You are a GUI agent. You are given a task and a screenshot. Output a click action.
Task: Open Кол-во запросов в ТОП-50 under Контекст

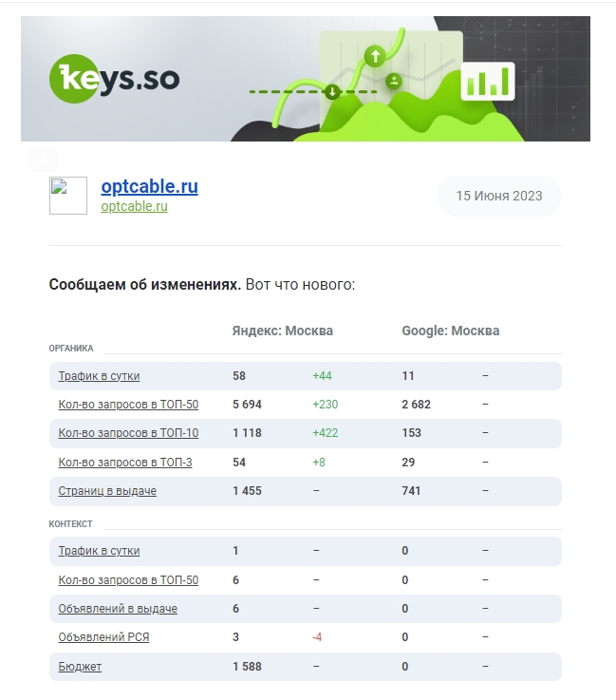coord(128,580)
